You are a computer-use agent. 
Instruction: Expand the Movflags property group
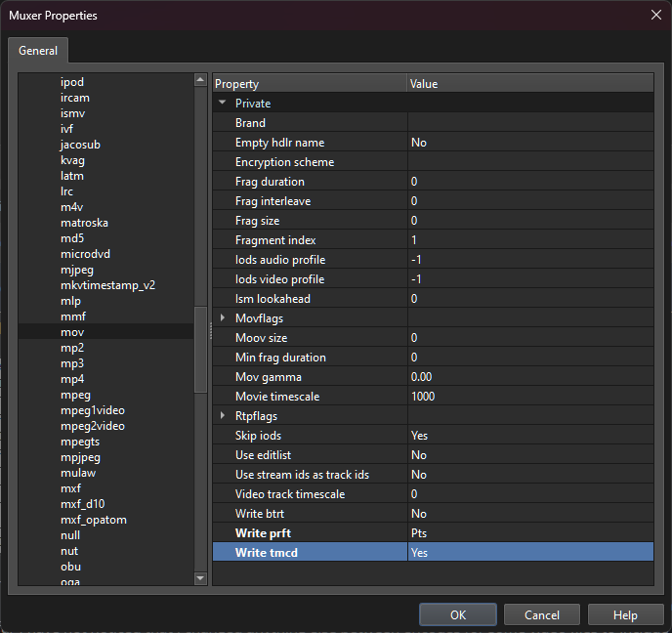click(223, 318)
